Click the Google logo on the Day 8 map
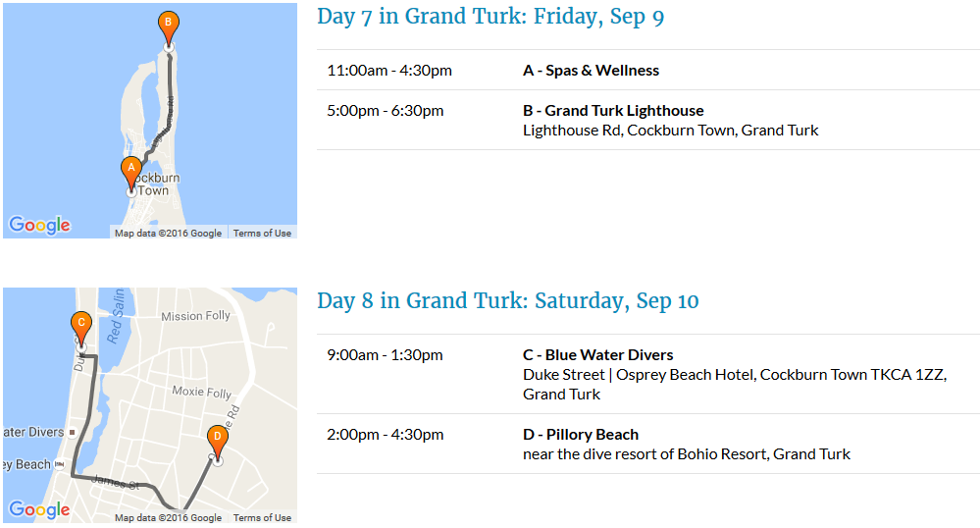 coord(39,509)
